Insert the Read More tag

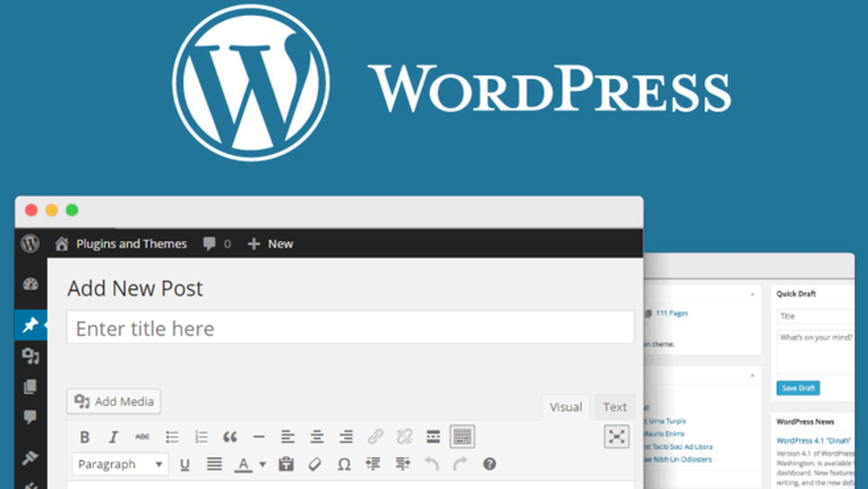(x=433, y=437)
